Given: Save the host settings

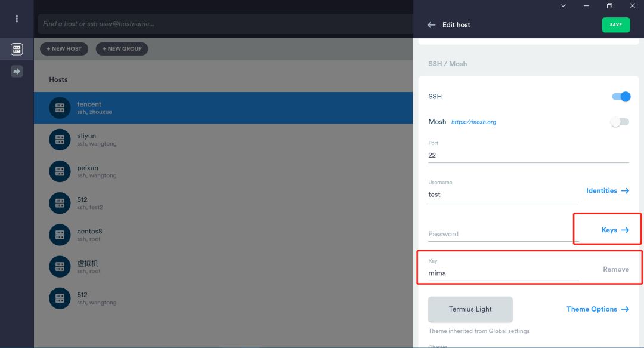Looking at the screenshot, I should 615,24.
